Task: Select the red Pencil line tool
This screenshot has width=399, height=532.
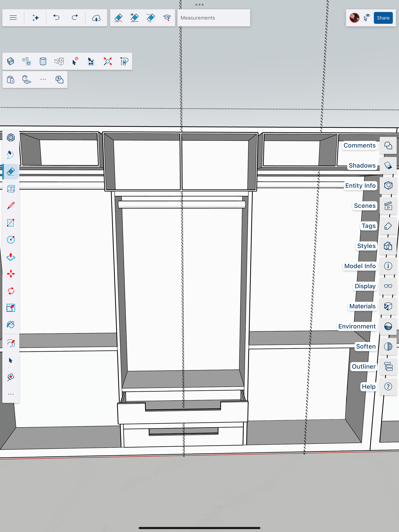Action: point(11,206)
